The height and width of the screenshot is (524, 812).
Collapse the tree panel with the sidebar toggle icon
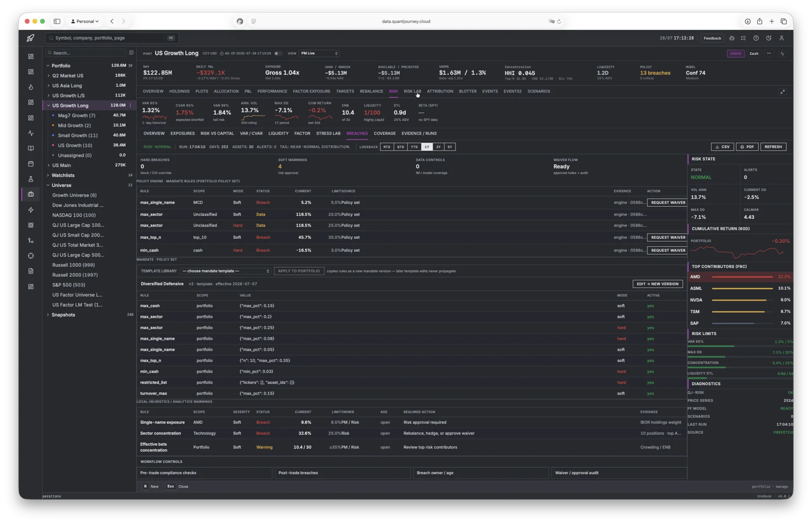(131, 53)
